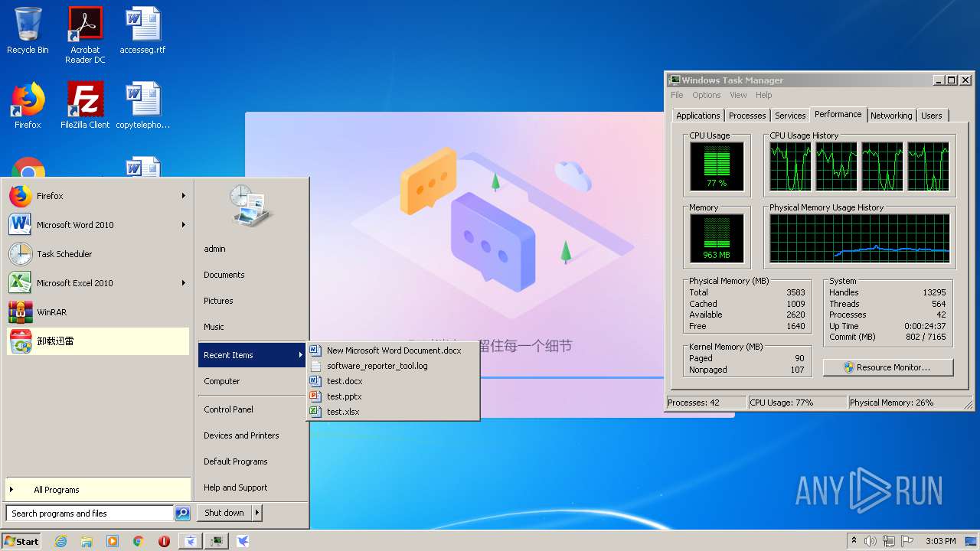Open Action Center flag tray icon
This screenshot has height=551, width=980.
coord(907,541)
